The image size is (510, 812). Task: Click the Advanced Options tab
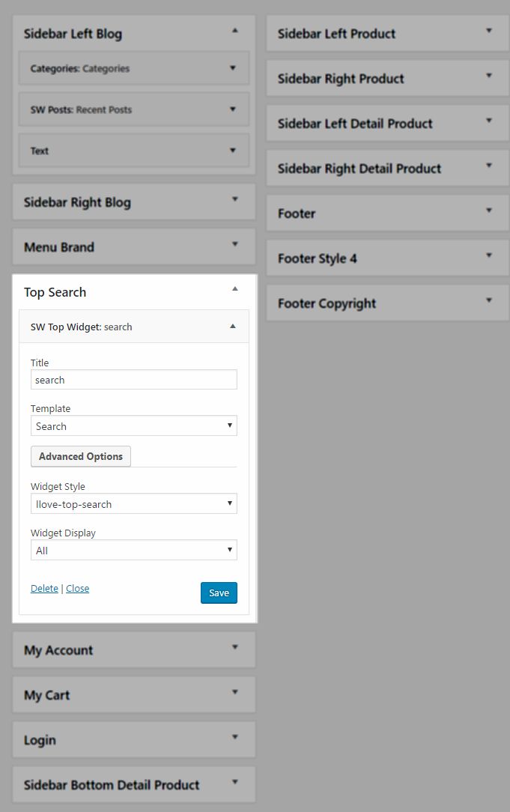click(81, 456)
